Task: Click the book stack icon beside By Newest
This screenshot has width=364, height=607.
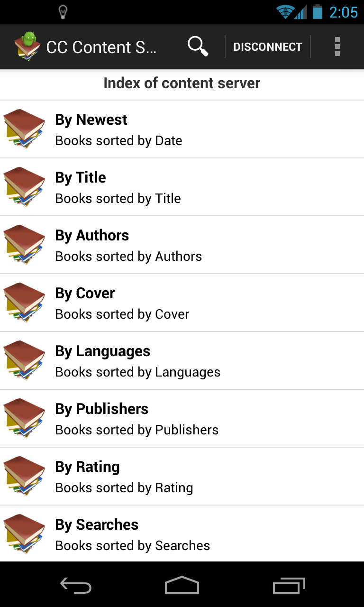Action: tap(24, 129)
